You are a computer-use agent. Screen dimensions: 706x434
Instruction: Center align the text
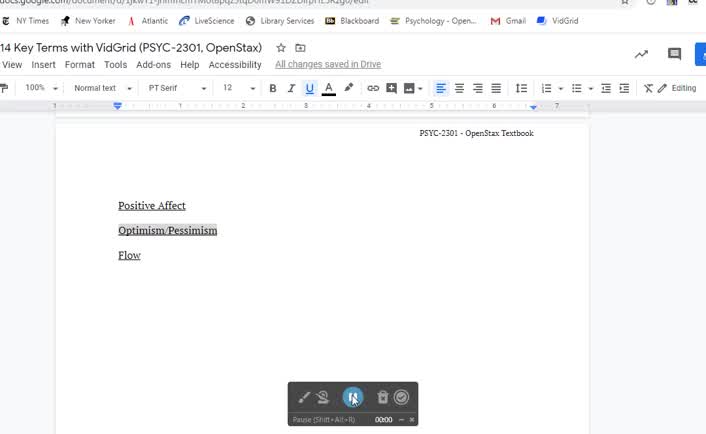(459, 88)
